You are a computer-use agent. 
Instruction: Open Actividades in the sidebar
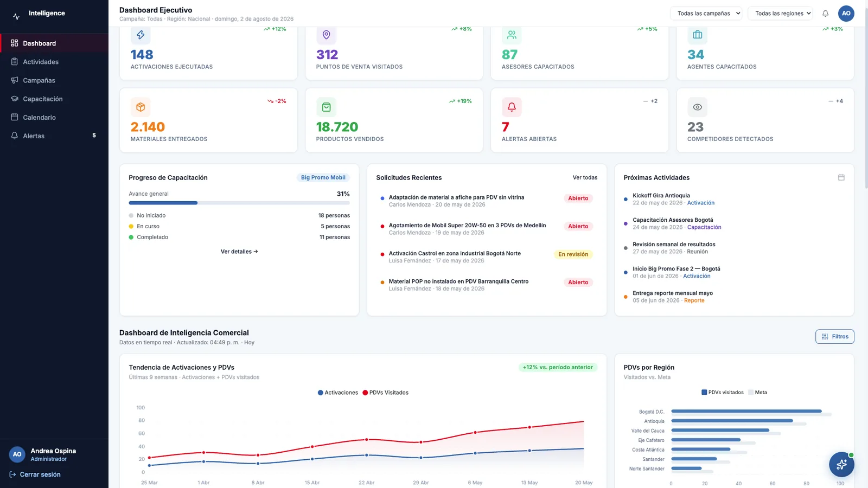pyautogui.click(x=54, y=62)
